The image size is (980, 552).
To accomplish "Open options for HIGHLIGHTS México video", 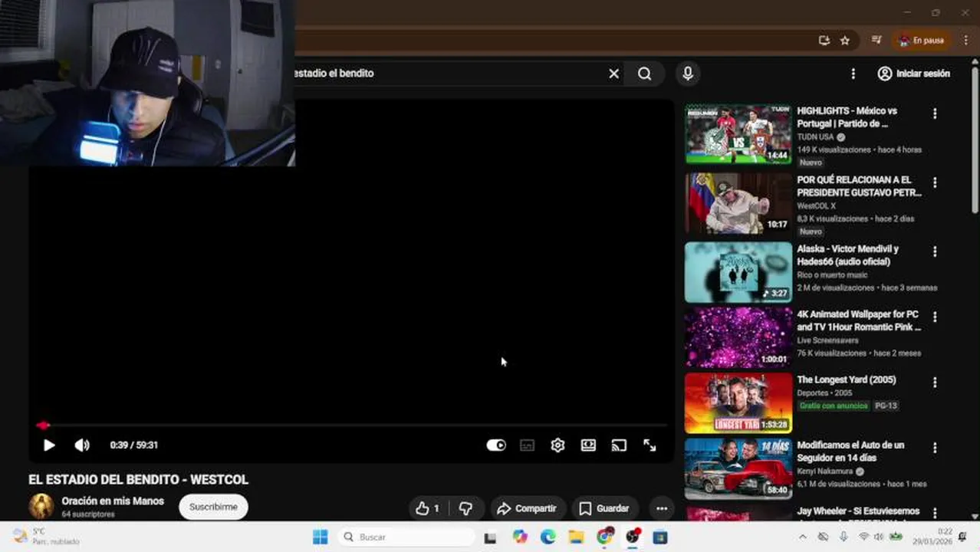I will point(934,113).
